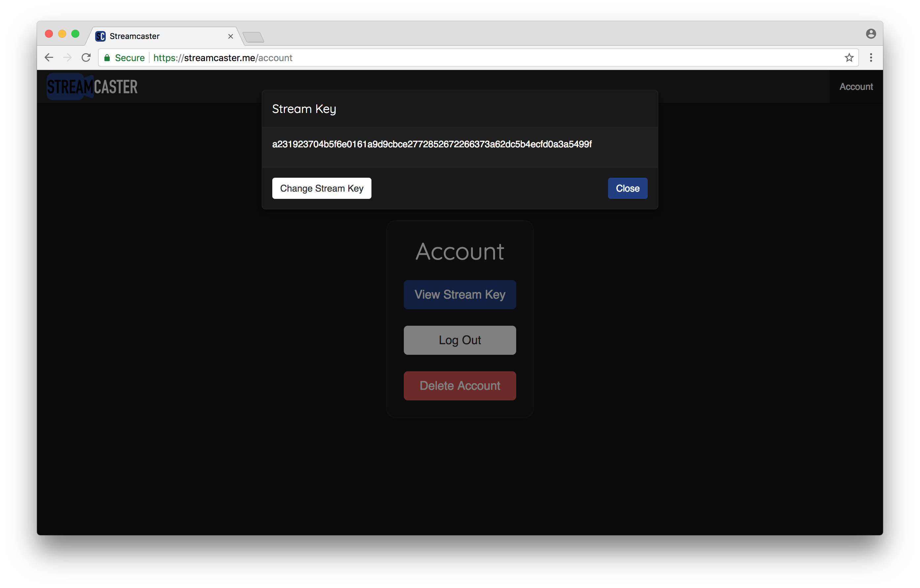
Task: Click the URL address field
Action: point(497,58)
